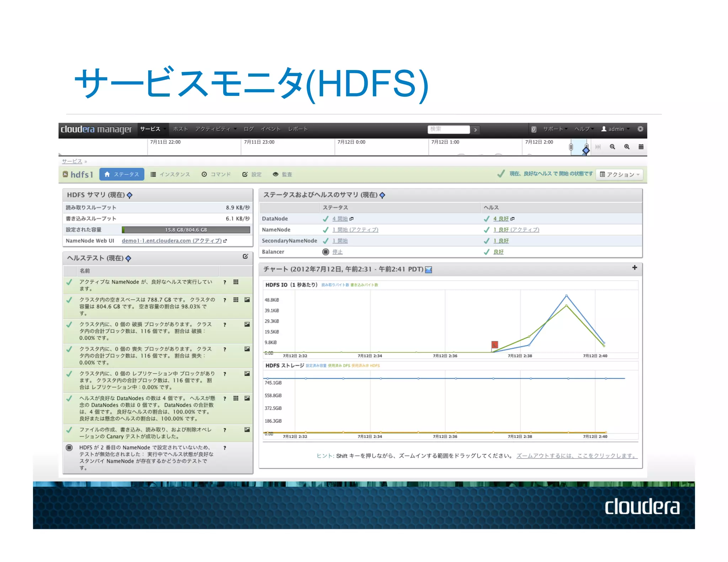Viewport: 728px width, 562px height.
Task: Expand the サポート dropdown
Action: click(x=555, y=129)
